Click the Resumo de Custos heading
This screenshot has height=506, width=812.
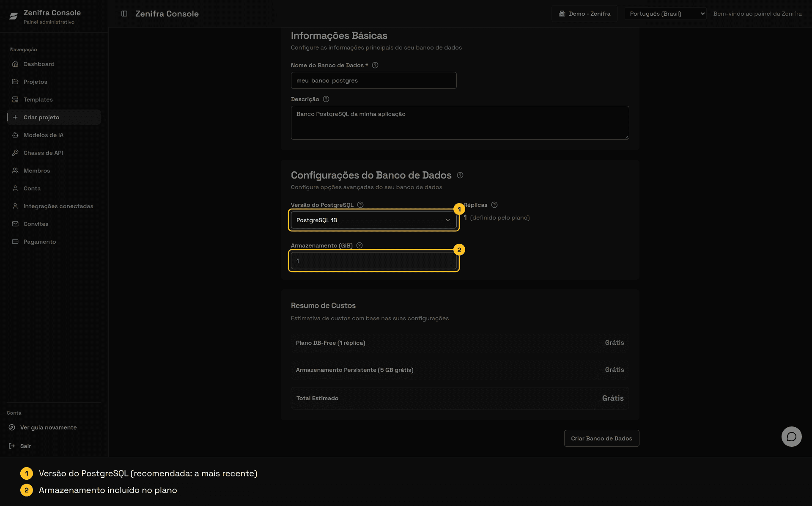tap(323, 305)
